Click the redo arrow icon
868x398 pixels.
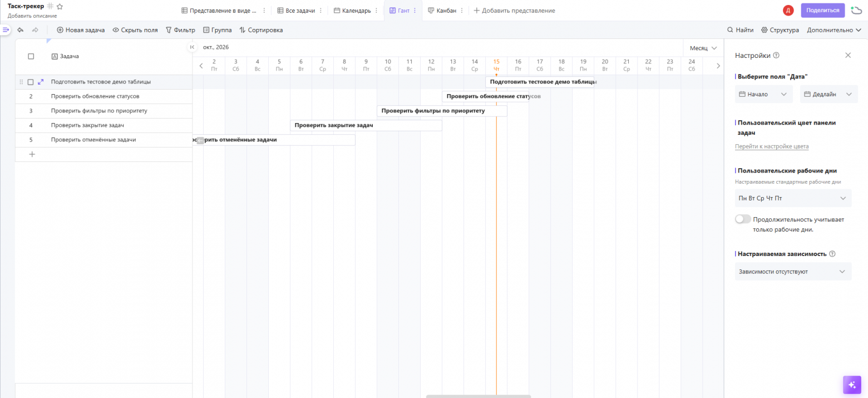35,30
